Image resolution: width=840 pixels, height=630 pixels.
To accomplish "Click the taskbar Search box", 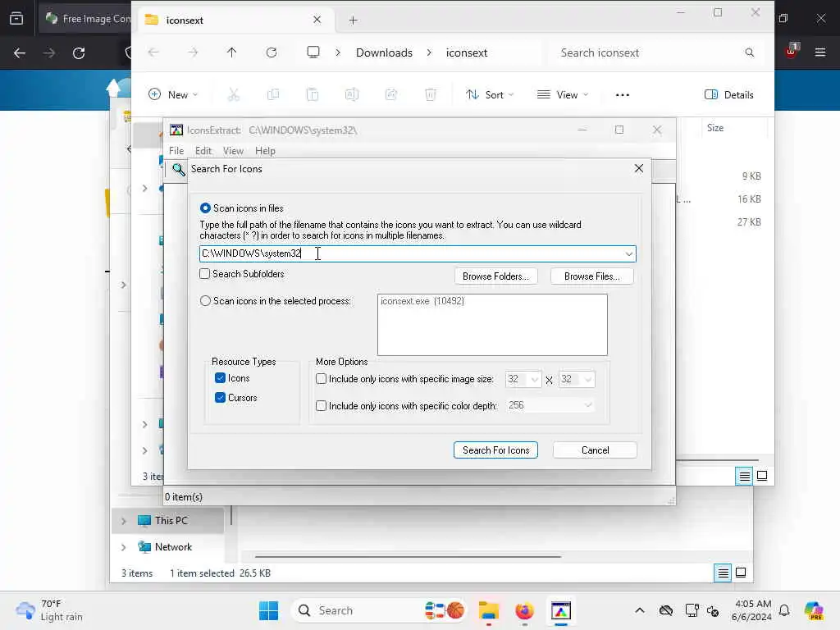I will [x=377, y=610].
